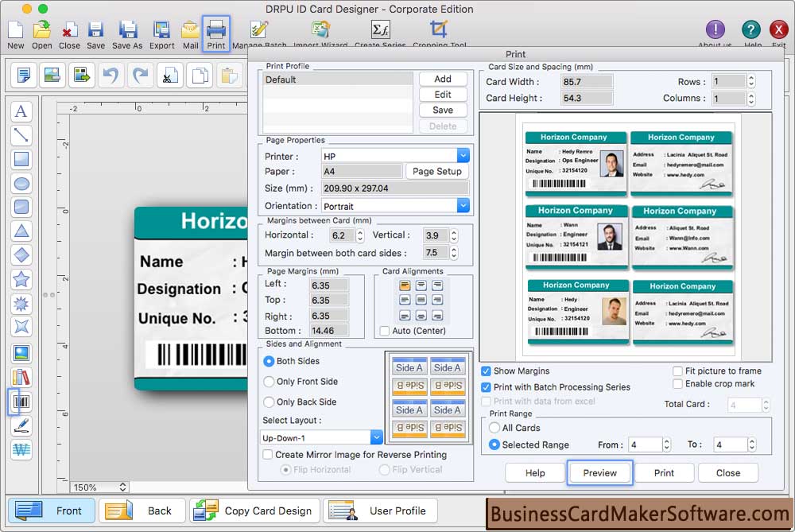The height and width of the screenshot is (532, 795).
Task: Click the Print button in the dialog
Action: click(664, 472)
